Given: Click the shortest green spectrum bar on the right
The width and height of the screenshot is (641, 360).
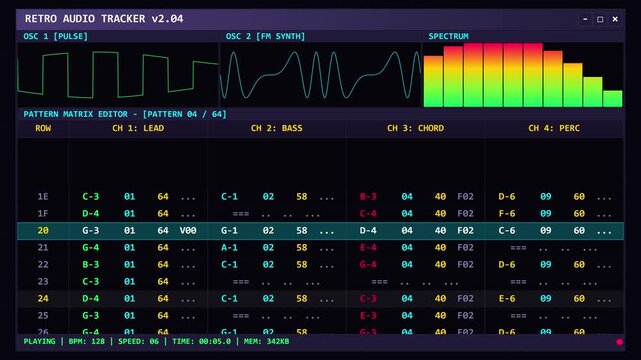Looking at the screenshot, I should (x=613, y=99).
